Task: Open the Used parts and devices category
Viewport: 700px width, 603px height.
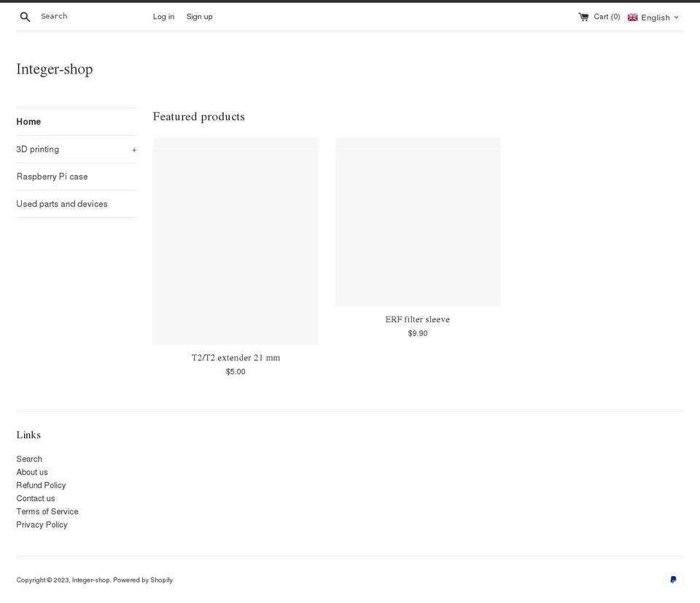Action: click(62, 203)
